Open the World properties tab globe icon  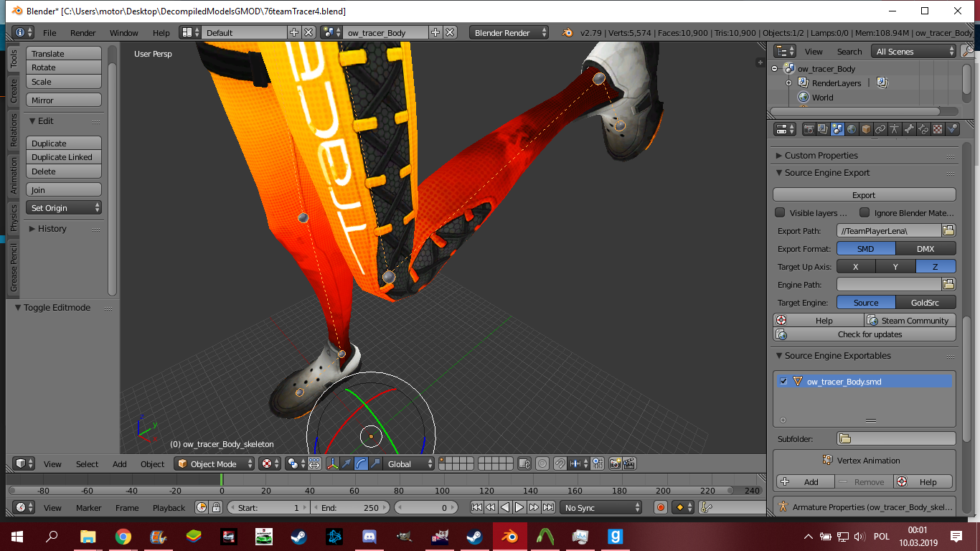tap(852, 129)
